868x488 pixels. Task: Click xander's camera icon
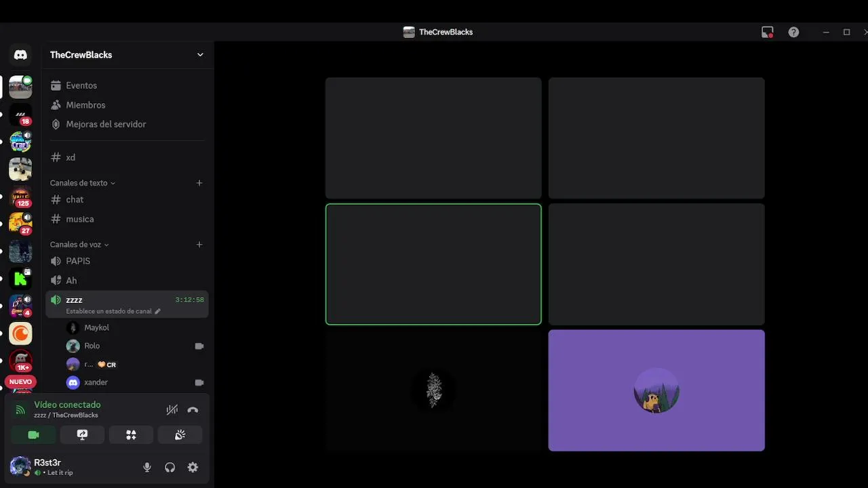click(199, 382)
